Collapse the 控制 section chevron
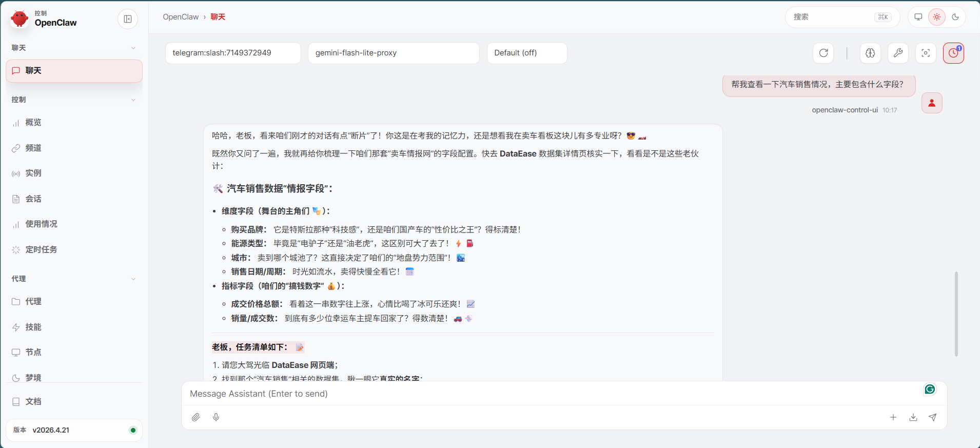The height and width of the screenshot is (448, 980). tap(133, 100)
